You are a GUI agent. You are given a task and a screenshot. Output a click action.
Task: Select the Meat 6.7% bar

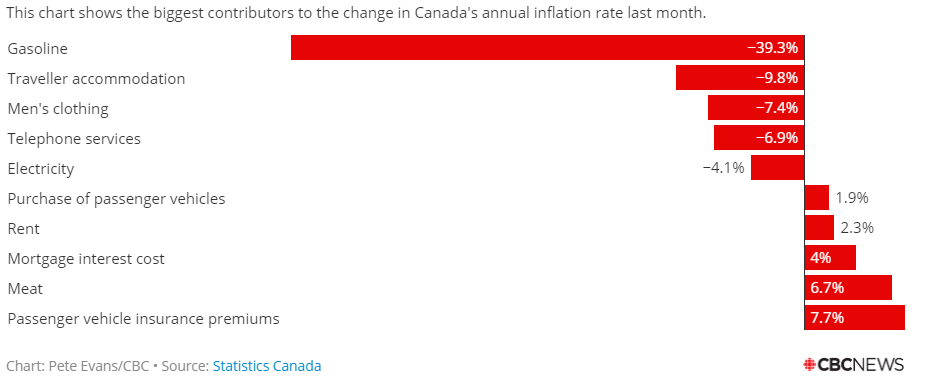848,288
